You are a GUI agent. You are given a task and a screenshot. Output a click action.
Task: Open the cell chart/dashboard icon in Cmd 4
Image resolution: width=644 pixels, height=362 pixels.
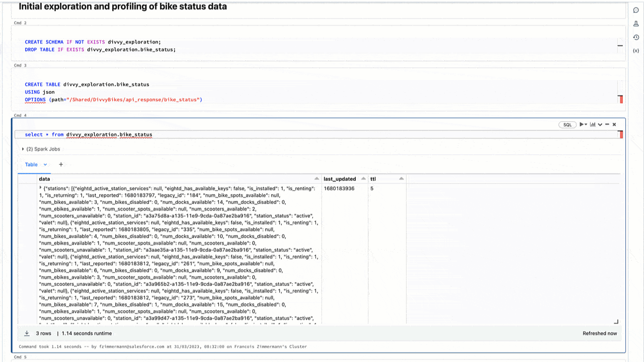tap(593, 124)
